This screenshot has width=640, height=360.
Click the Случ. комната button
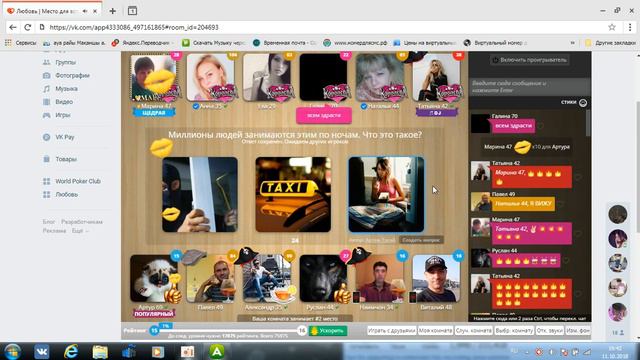(x=473, y=331)
